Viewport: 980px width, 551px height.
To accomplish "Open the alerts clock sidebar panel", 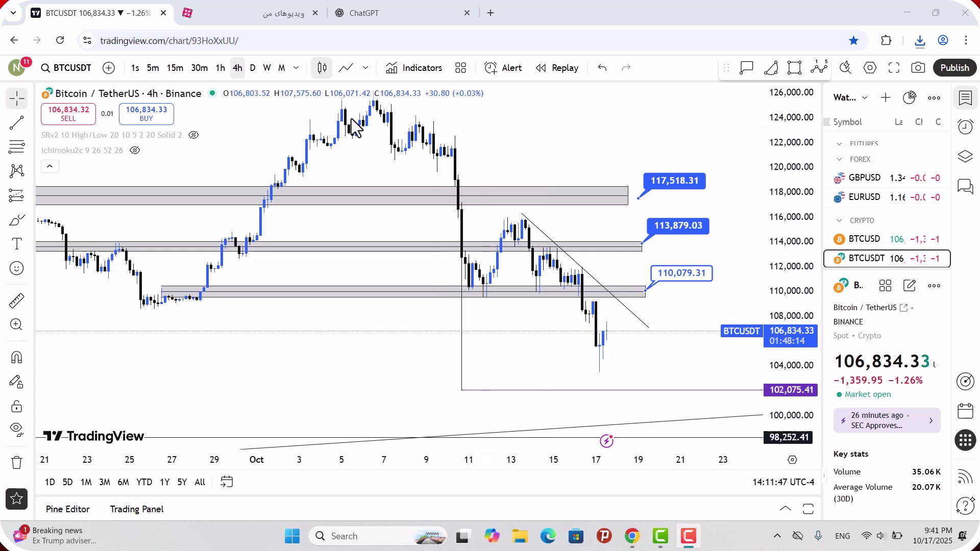I will tap(965, 127).
